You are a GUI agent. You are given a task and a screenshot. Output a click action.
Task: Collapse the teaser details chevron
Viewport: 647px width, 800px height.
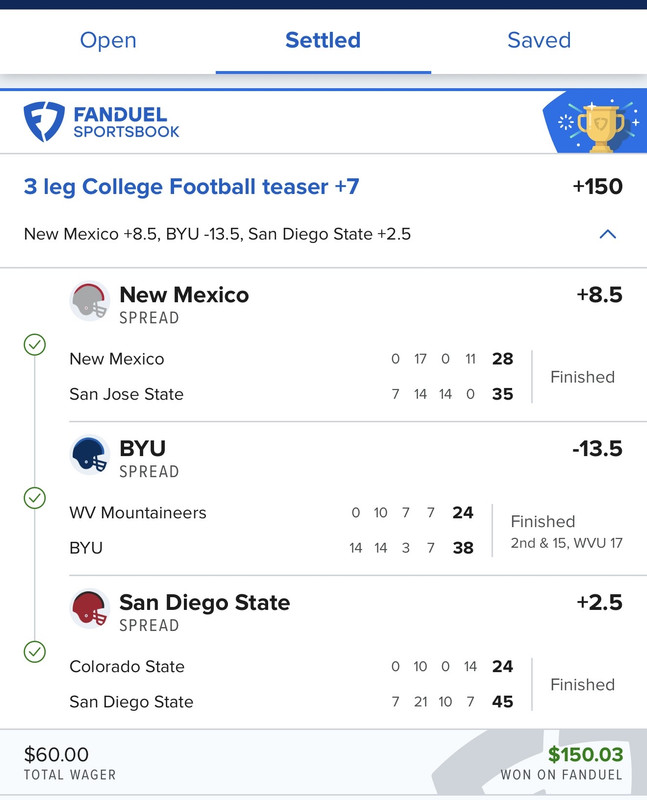[607, 234]
